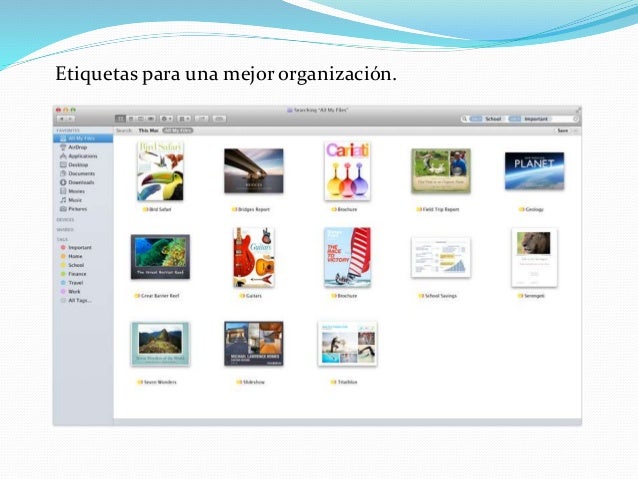Select the Field Trip Report thumbnail
638x479 pixels.
coord(441,171)
